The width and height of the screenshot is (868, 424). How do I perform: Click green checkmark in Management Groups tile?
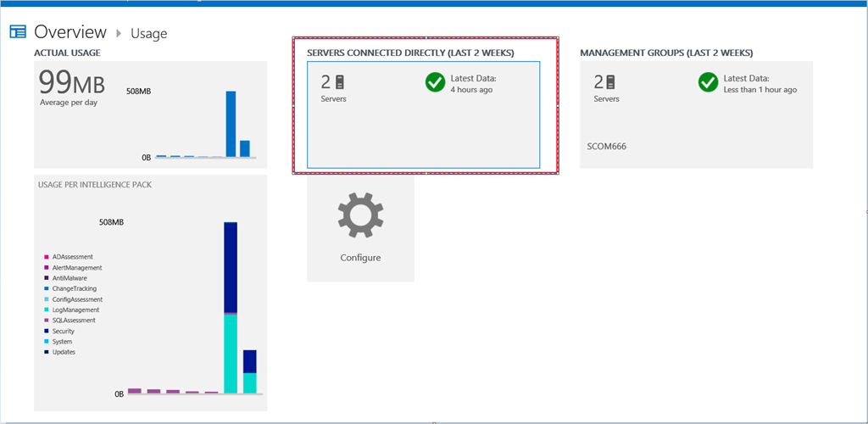point(708,82)
